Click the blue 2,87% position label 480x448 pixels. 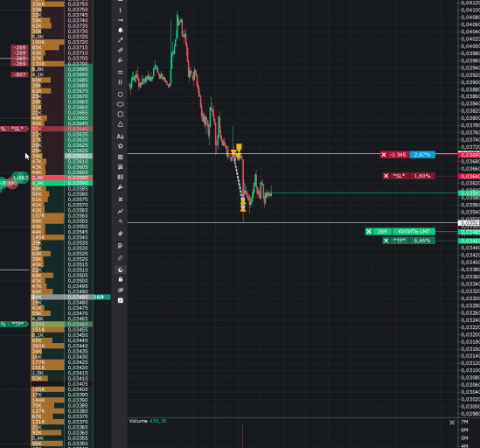(x=422, y=155)
